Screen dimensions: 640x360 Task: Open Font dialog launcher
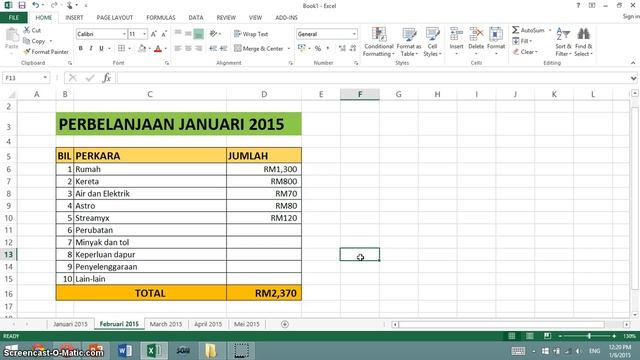click(167, 63)
